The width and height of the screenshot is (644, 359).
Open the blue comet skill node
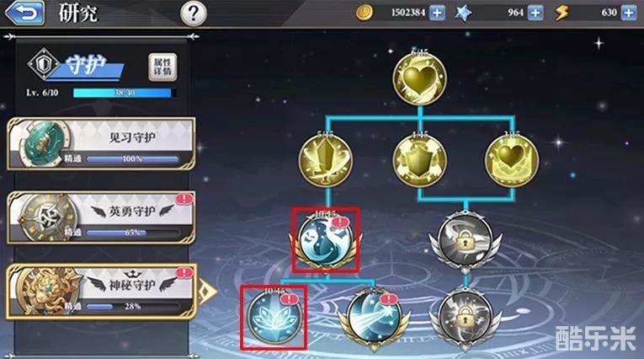pos(374,318)
